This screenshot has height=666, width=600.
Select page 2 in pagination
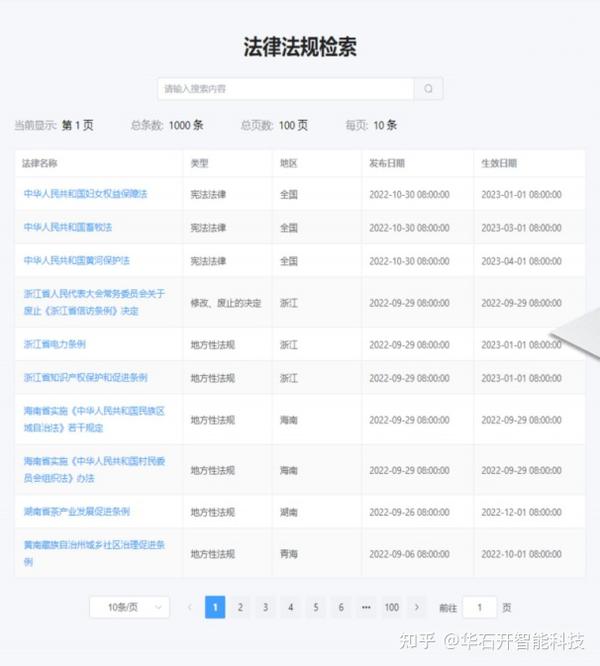[240, 607]
